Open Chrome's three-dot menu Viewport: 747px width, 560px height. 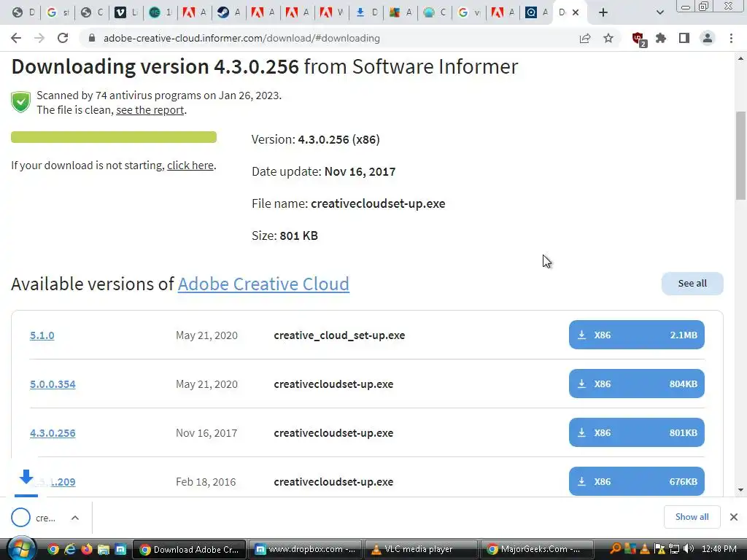731,38
